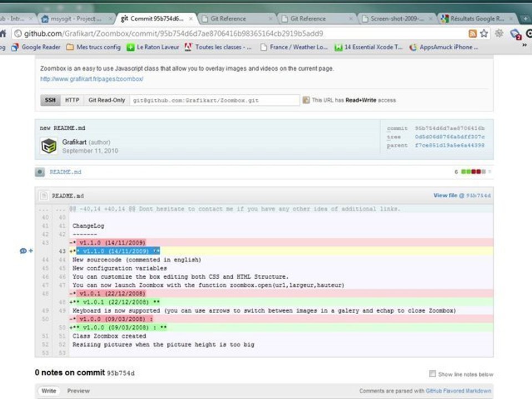This screenshot has height=399, width=532.
Task: Close the Commit 95b754d6 tab
Action: [191, 19]
